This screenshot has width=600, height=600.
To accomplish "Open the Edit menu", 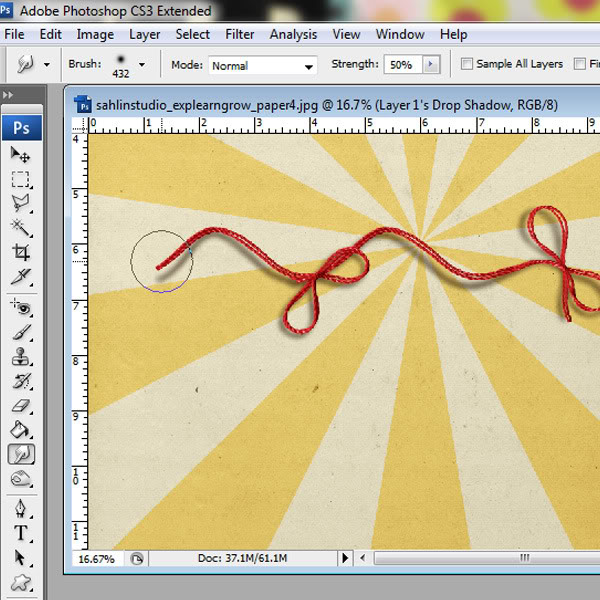I will (x=51, y=34).
